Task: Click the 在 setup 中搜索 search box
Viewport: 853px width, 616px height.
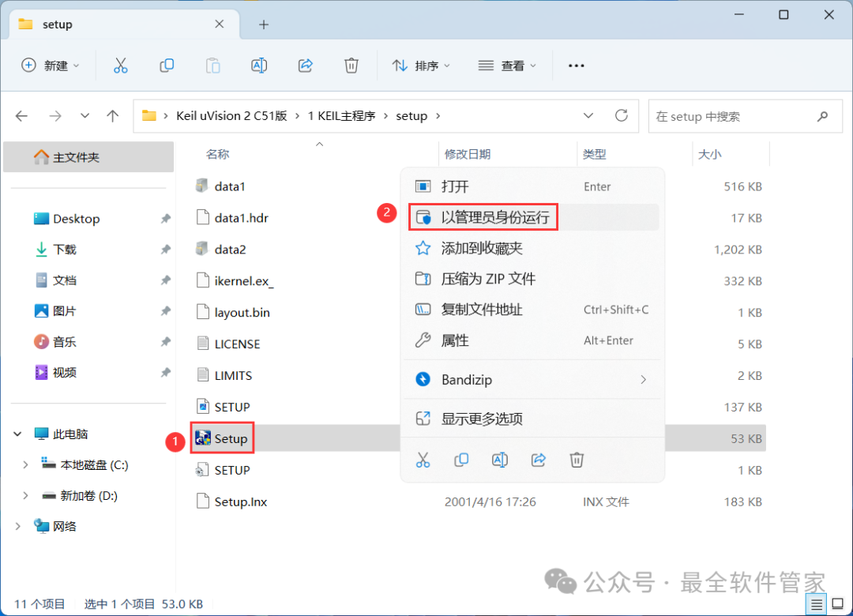Action: [735, 115]
